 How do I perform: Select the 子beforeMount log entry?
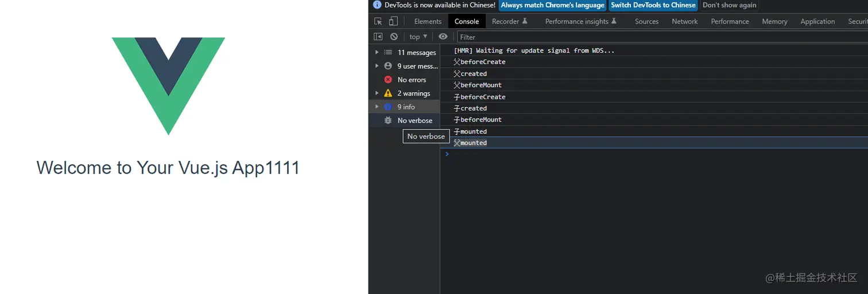coord(654,120)
